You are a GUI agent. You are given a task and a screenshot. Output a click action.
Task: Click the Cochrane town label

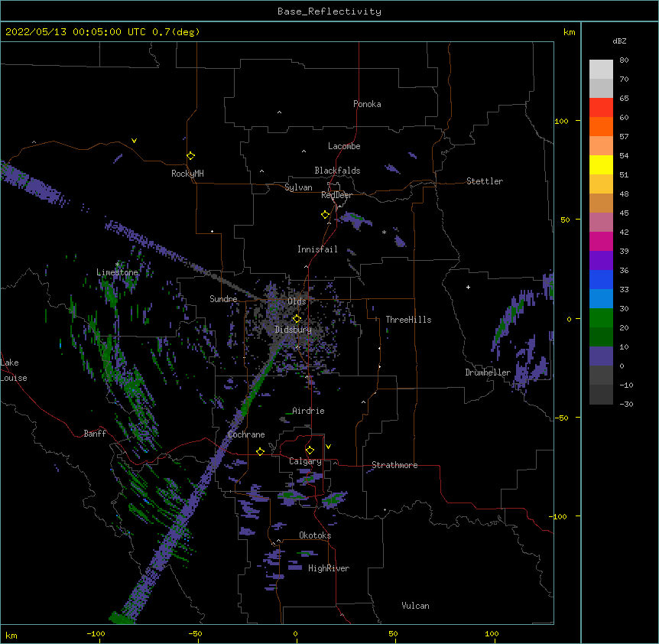click(246, 434)
